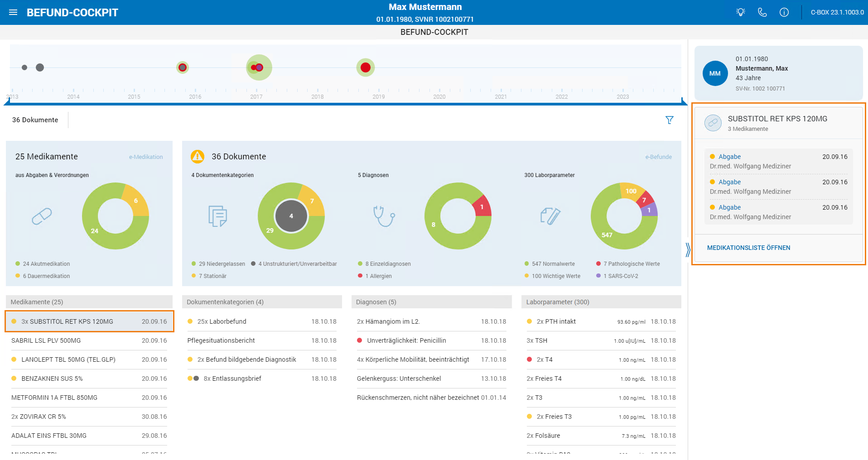
Task: Click the Medikamente (25) list header
Action: coord(89,302)
